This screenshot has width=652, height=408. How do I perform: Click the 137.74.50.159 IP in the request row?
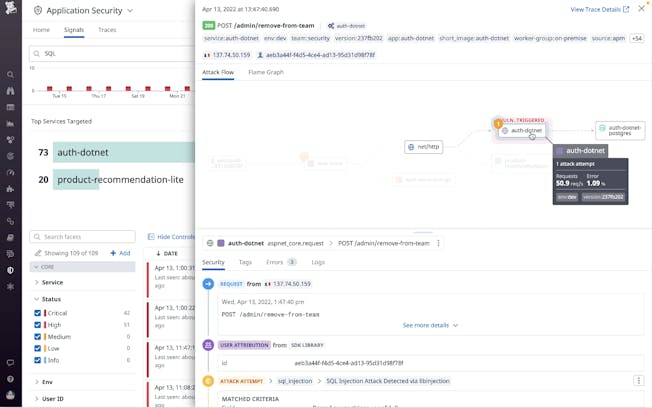(292, 284)
